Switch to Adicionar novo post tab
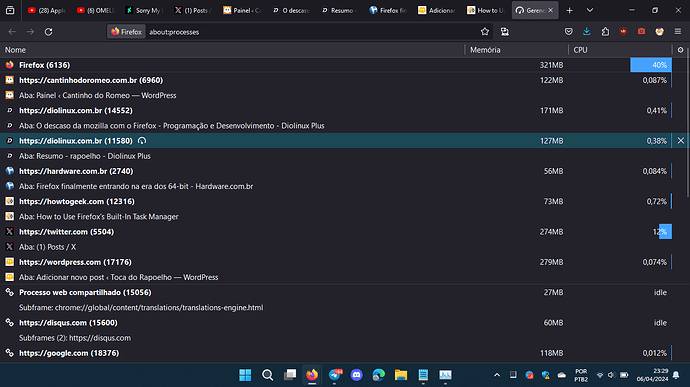Image resolution: width=690 pixels, height=387 pixels. [437, 10]
